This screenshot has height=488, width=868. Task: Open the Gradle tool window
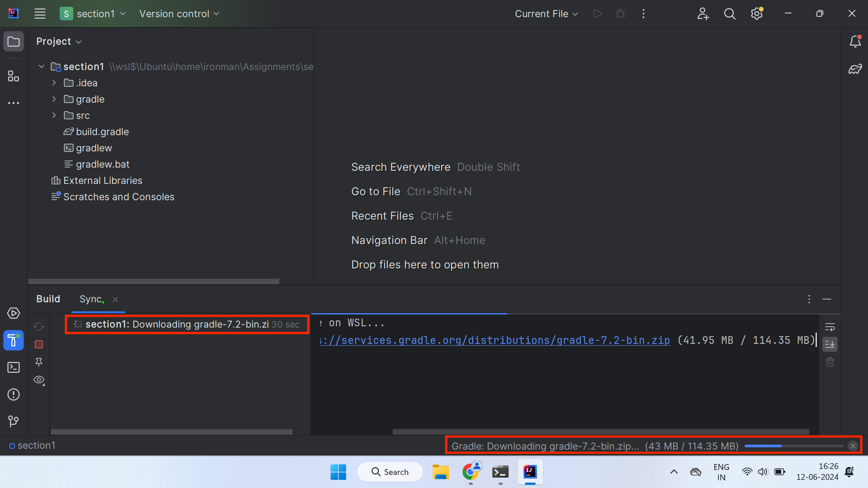pyautogui.click(x=855, y=69)
